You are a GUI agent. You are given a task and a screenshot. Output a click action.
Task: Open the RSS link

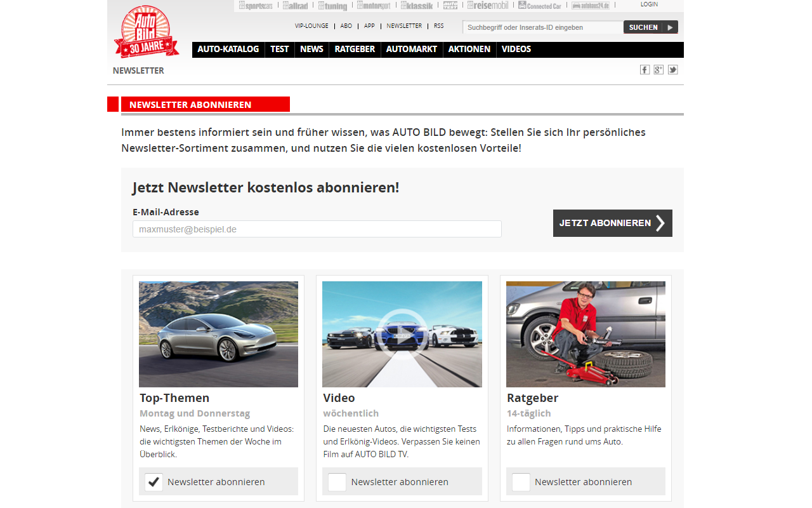pos(439,27)
